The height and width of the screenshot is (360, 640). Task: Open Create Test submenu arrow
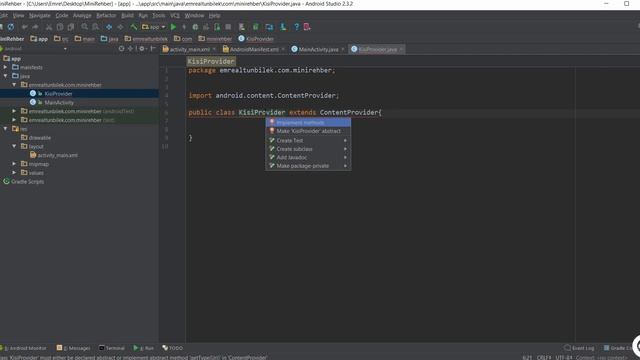[x=345, y=140]
